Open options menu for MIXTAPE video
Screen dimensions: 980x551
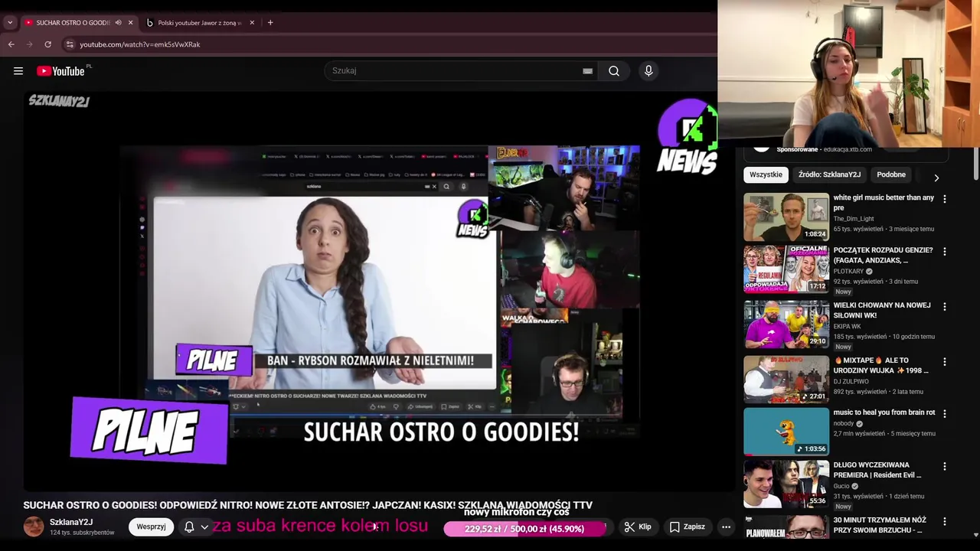click(944, 361)
